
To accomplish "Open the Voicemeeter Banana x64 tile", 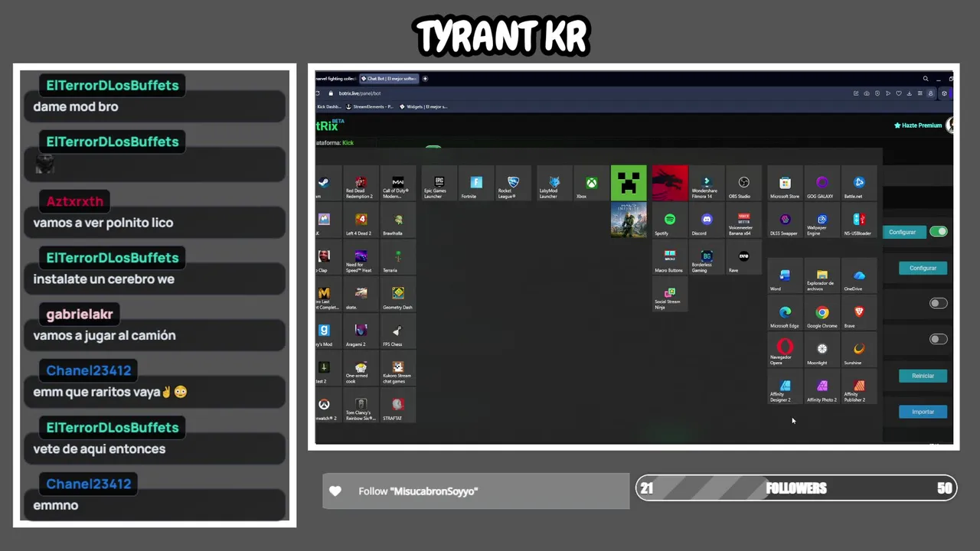I will click(743, 220).
